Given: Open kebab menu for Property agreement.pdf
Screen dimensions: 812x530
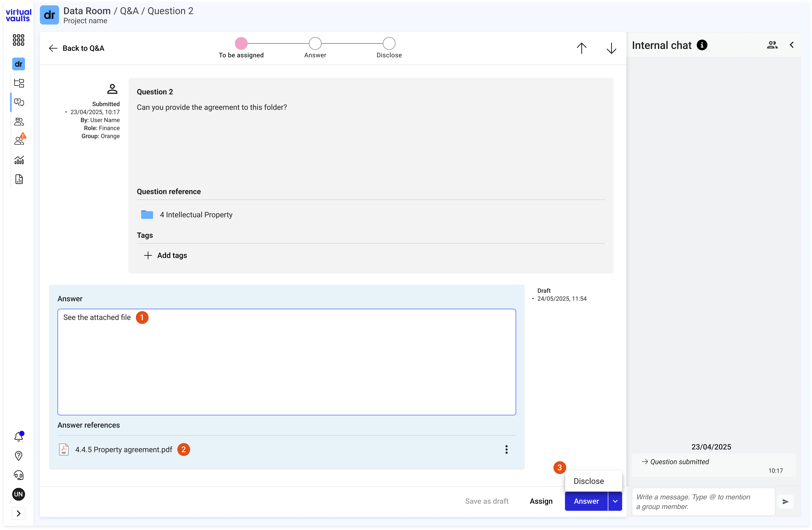Looking at the screenshot, I should click(506, 449).
